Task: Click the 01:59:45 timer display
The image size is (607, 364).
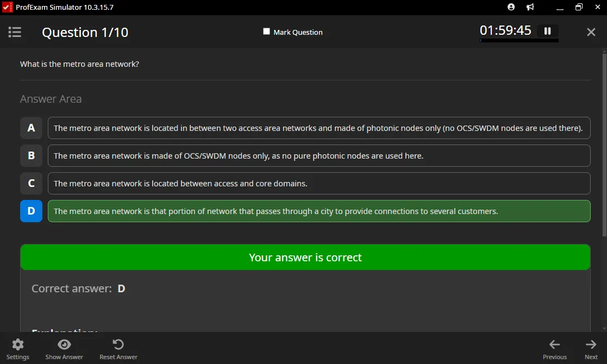Action: point(505,30)
